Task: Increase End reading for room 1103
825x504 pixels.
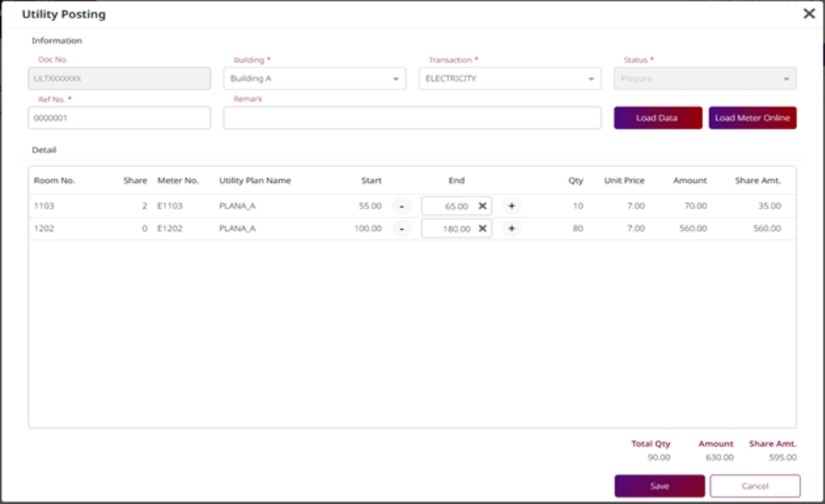Action: click(x=511, y=206)
